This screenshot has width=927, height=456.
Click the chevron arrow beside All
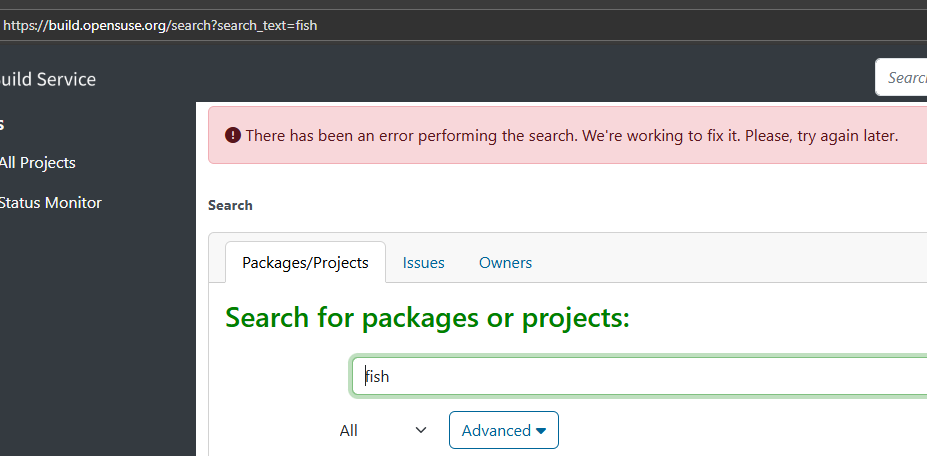[421, 430]
